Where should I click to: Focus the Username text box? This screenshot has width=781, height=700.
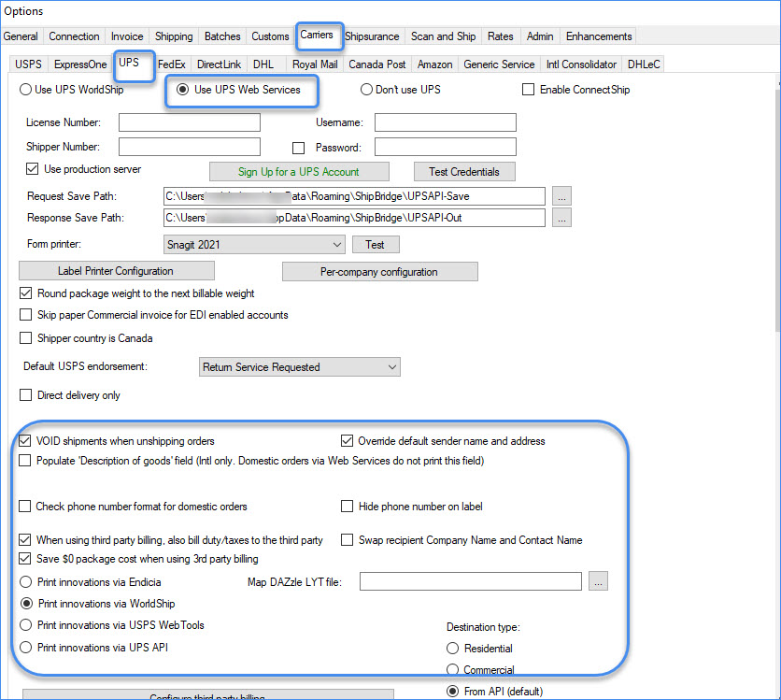click(x=446, y=122)
